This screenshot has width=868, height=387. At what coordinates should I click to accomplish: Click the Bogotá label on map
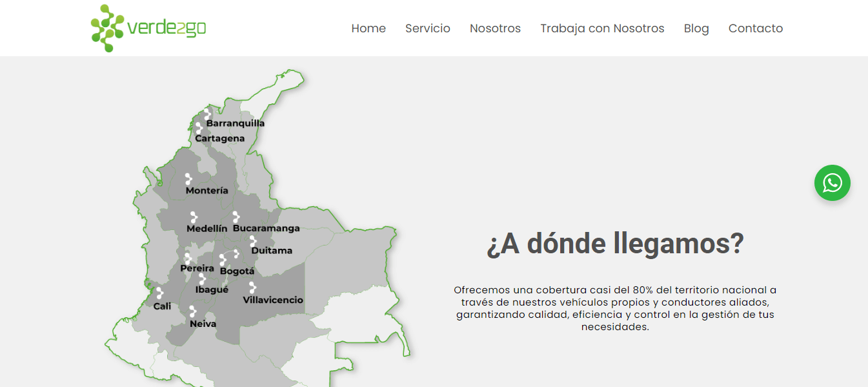click(x=237, y=271)
